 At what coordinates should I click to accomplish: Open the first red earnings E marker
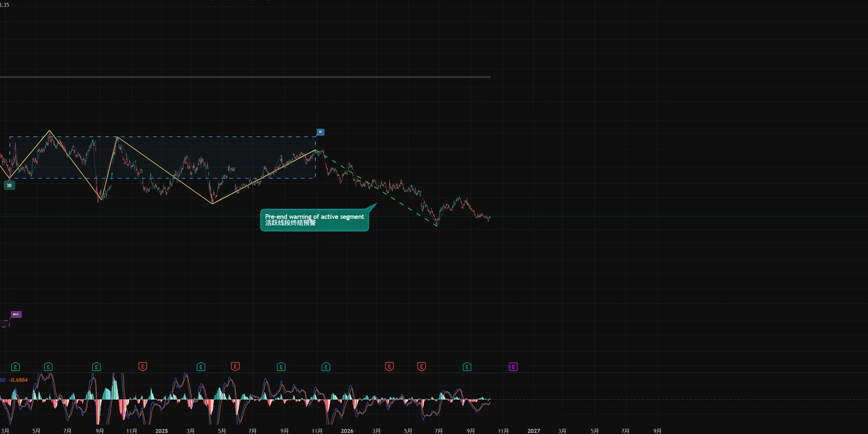click(143, 367)
